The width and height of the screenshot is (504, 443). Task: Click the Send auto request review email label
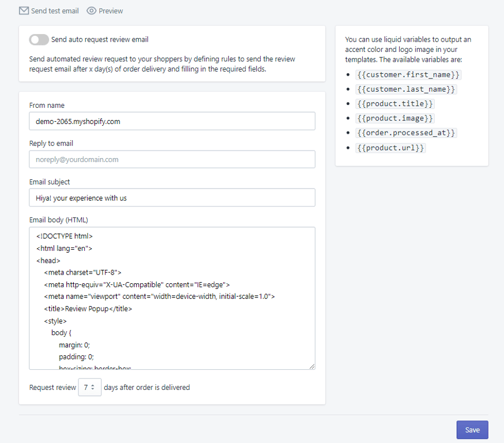(100, 40)
